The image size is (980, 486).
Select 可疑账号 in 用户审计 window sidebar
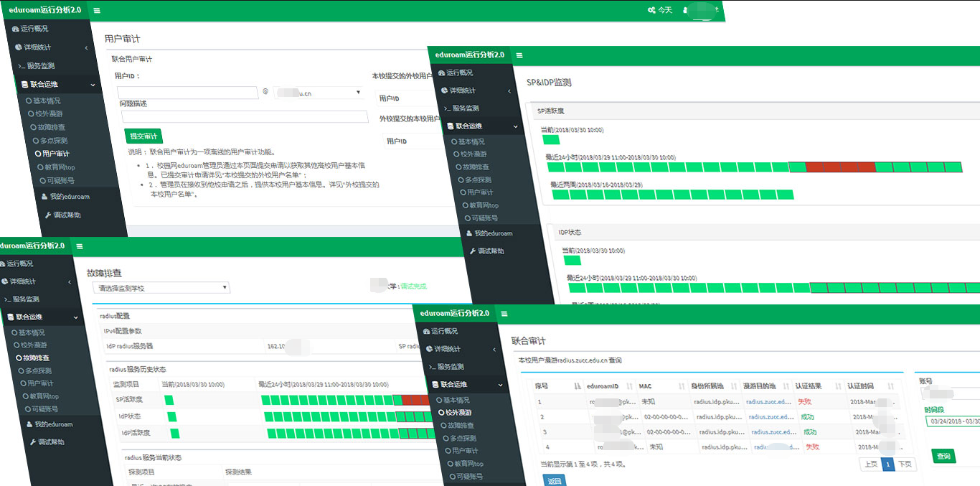57,180
